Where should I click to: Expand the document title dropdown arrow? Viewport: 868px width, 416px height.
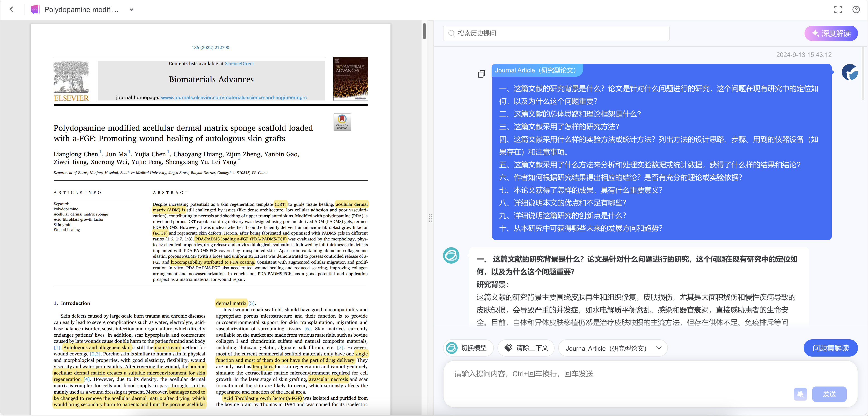click(x=131, y=10)
